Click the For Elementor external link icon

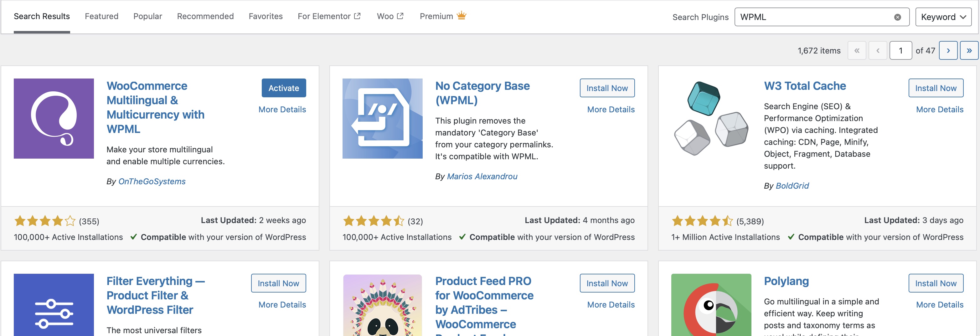[357, 16]
